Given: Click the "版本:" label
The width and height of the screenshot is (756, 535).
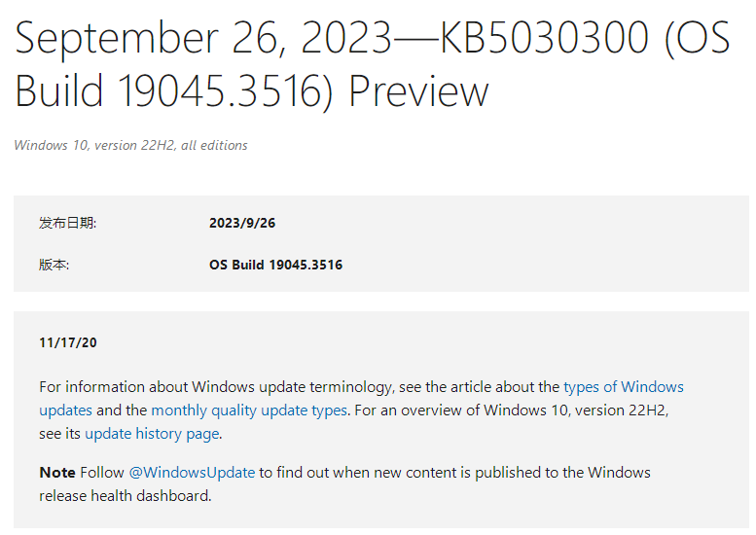Looking at the screenshot, I should [x=54, y=265].
